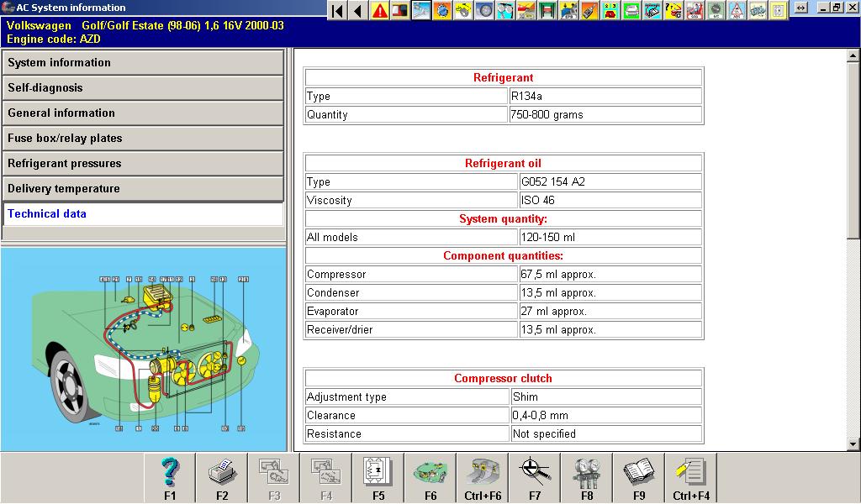Open the SRS airbag toolbar icon
Viewport: 861px width, 504px height.
coord(694,10)
